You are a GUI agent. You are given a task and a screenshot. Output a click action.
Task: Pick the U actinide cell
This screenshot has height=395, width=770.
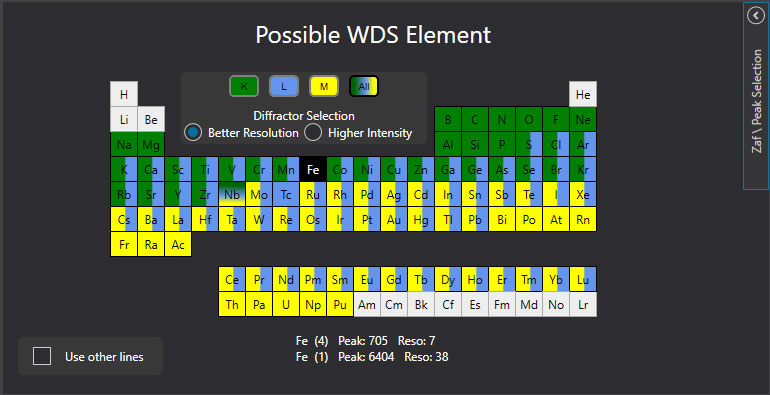click(x=286, y=305)
